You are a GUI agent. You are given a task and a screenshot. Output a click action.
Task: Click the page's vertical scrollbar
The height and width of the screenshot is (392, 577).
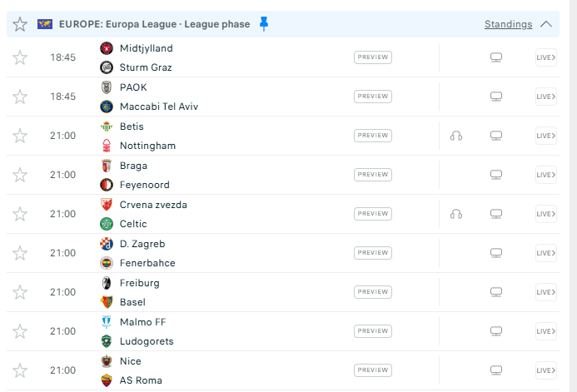tap(574, 196)
